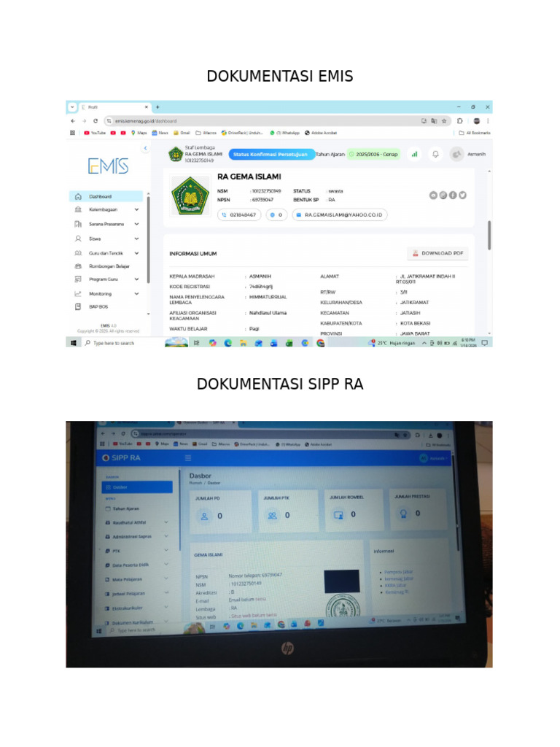560x747 pixels.
Task: Open Windows Start menu in EMIS screenshot
Action: pos(74,343)
